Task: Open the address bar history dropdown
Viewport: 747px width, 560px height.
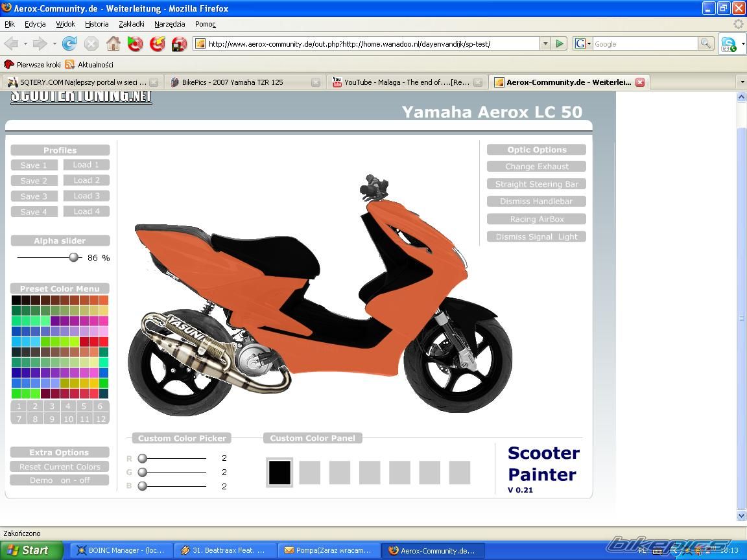Action: click(x=545, y=44)
